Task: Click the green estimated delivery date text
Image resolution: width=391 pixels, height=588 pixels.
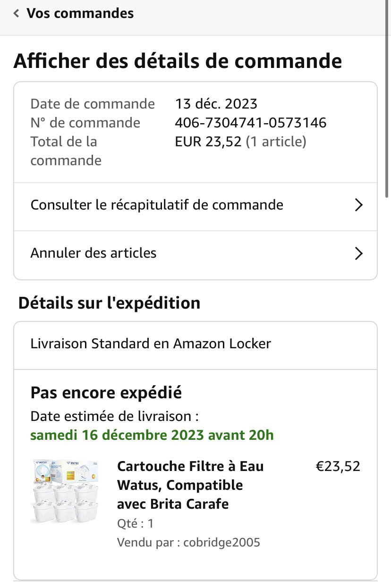Action: pyautogui.click(x=152, y=435)
